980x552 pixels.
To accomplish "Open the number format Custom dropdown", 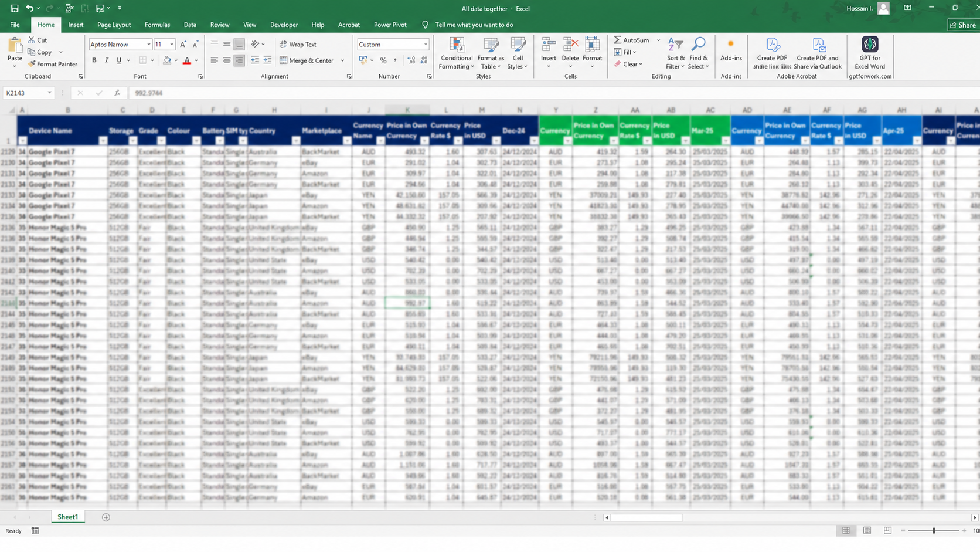I will click(426, 45).
